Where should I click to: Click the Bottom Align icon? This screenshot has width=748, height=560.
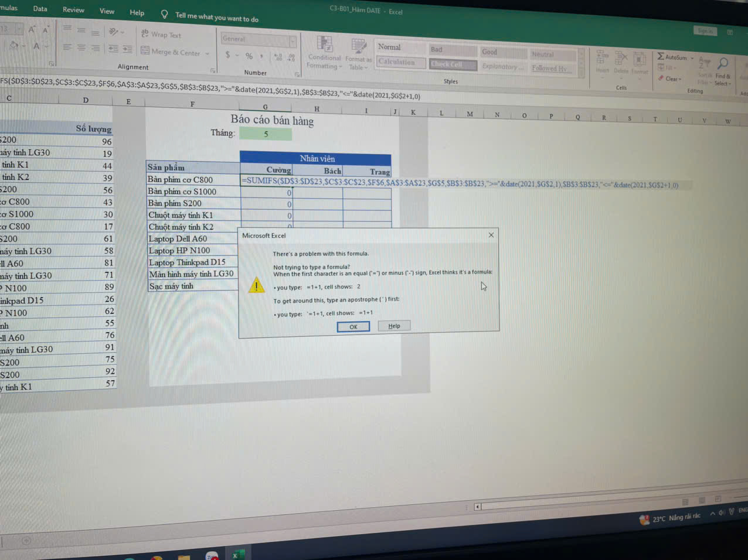(x=95, y=32)
